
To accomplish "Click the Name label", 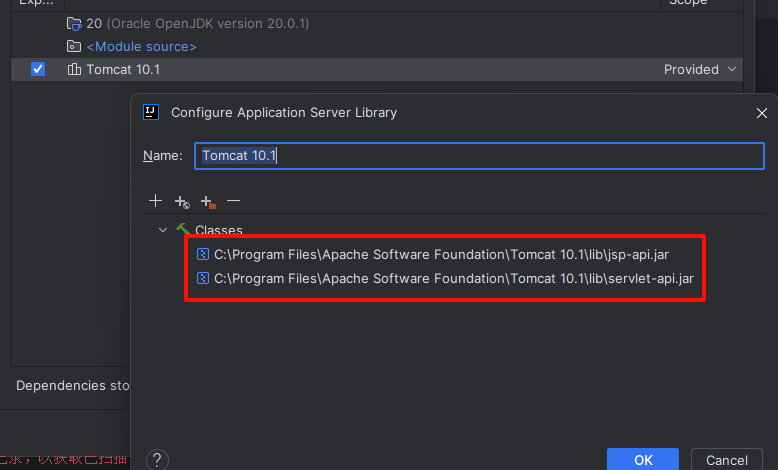I will tap(162, 155).
